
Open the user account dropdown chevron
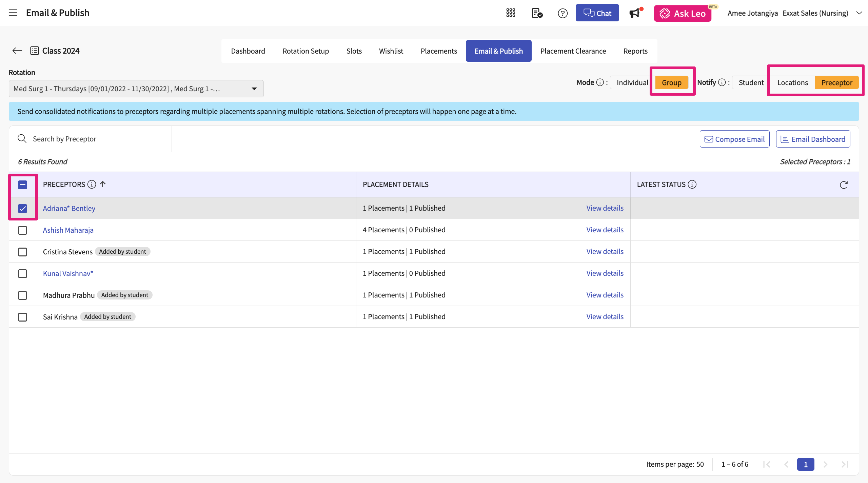(859, 13)
